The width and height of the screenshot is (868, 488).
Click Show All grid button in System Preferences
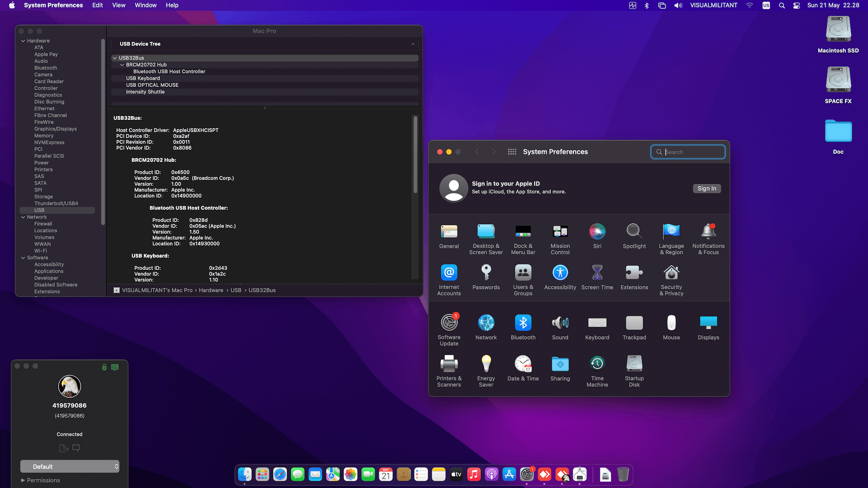click(x=512, y=152)
